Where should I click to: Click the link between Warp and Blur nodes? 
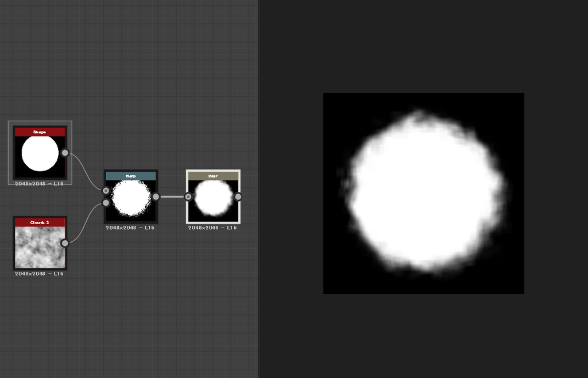[x=172, y=196]
